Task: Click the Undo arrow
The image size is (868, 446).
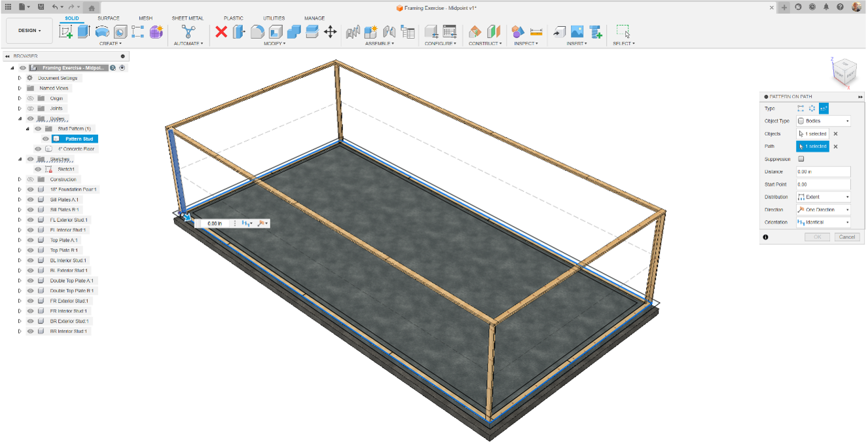Action: pos(55,7)
